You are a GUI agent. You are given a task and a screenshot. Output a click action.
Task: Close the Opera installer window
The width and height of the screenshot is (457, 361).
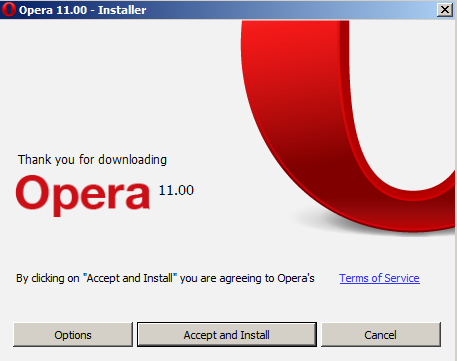[x=445, y=10]
